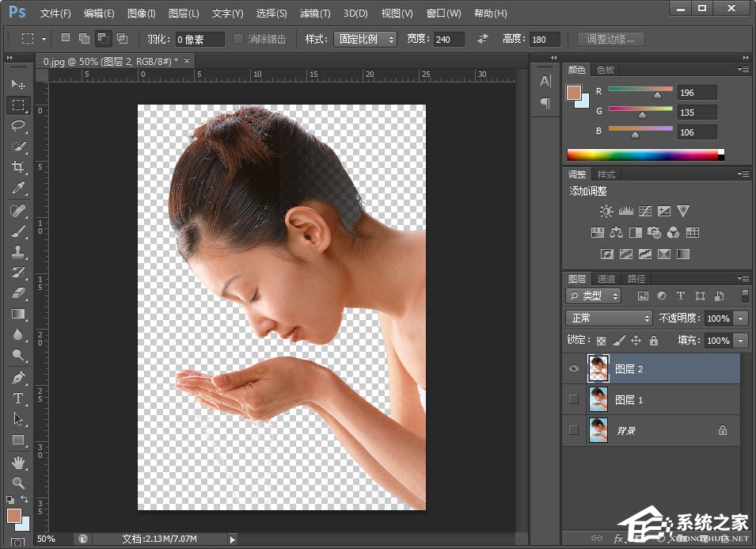This screenshot has height=549, width=756.
Task: Pick the Crop tool
Action: tap(18, 167)
